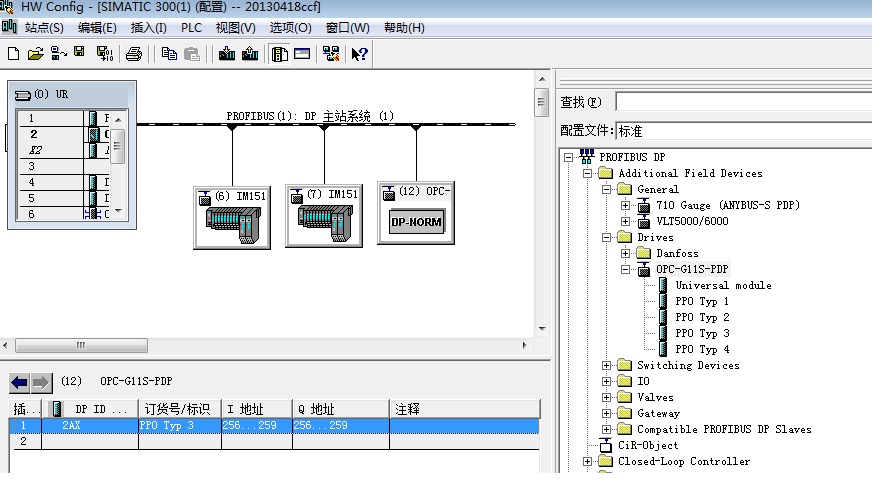
Task: Click the 注释 column header
Action: [465, 409]
